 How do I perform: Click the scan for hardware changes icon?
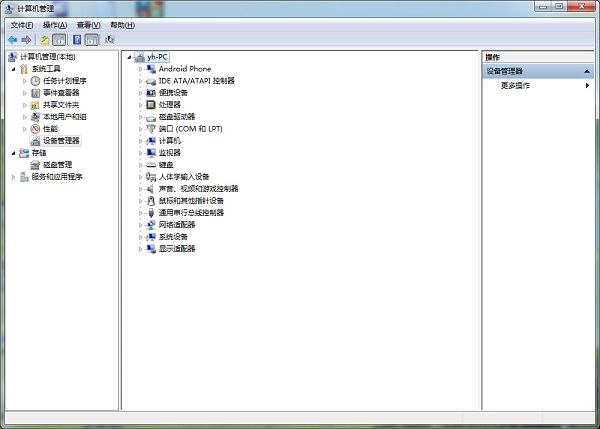[108, 39]
